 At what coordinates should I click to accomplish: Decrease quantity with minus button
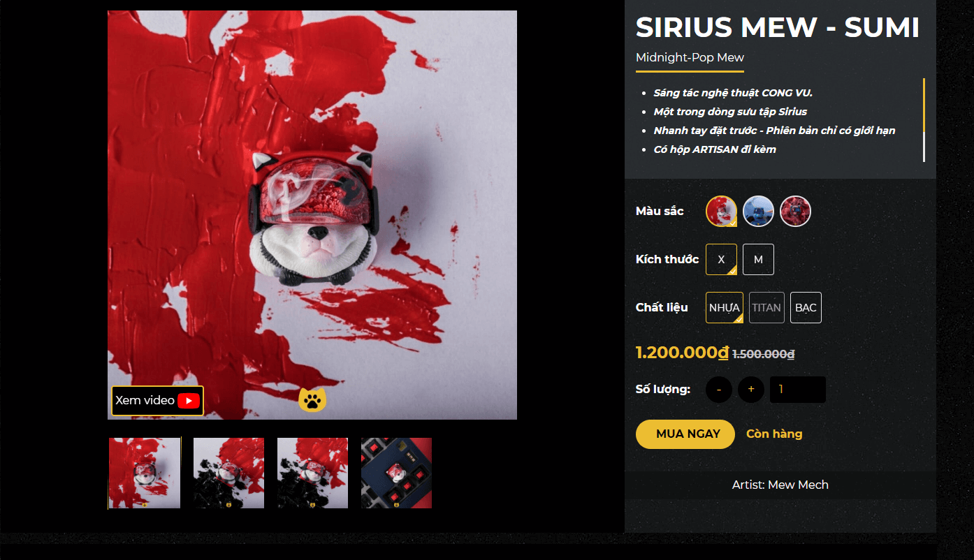719,390
